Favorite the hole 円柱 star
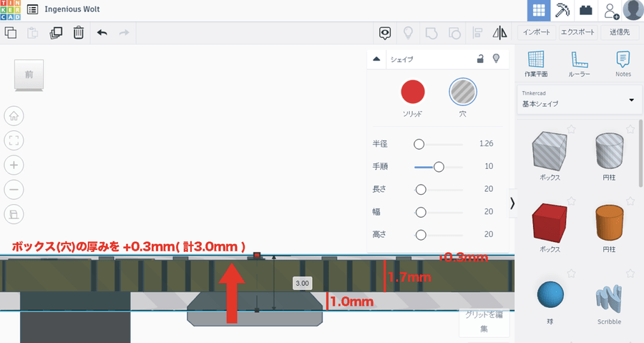The image size is (644, 343). coord(630,129)
